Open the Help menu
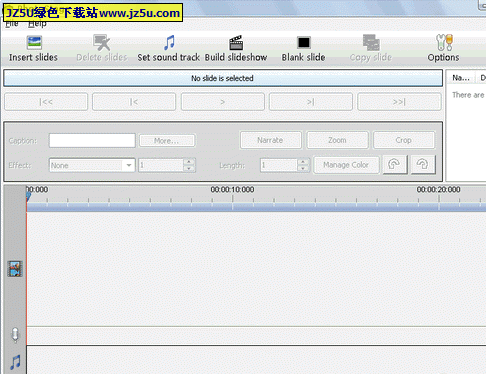Image resolution: width=486 pixels, height=374 pixels. tap(37, 24)
